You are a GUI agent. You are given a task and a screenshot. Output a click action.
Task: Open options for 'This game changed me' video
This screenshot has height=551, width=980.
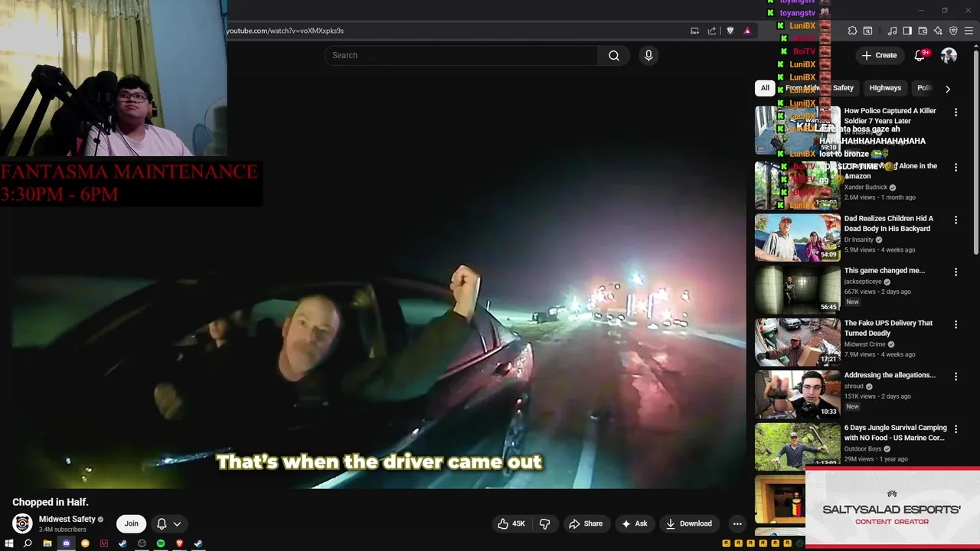pos(955,272)
